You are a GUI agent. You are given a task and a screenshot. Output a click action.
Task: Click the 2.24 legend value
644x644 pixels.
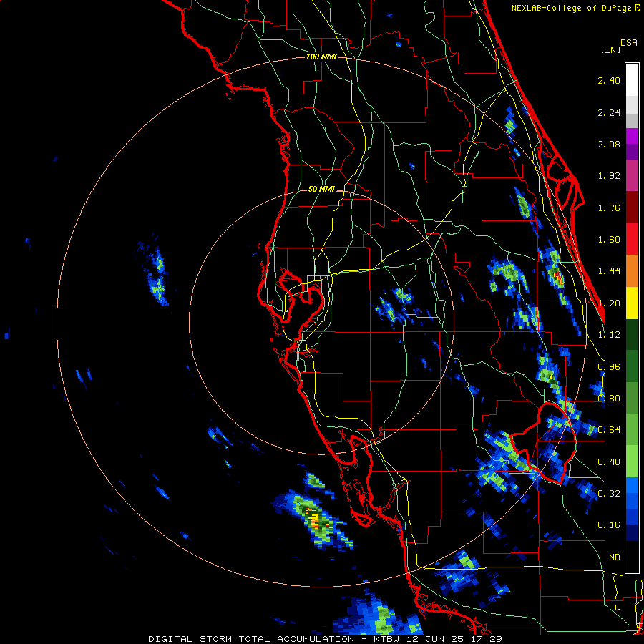point(609,112)
